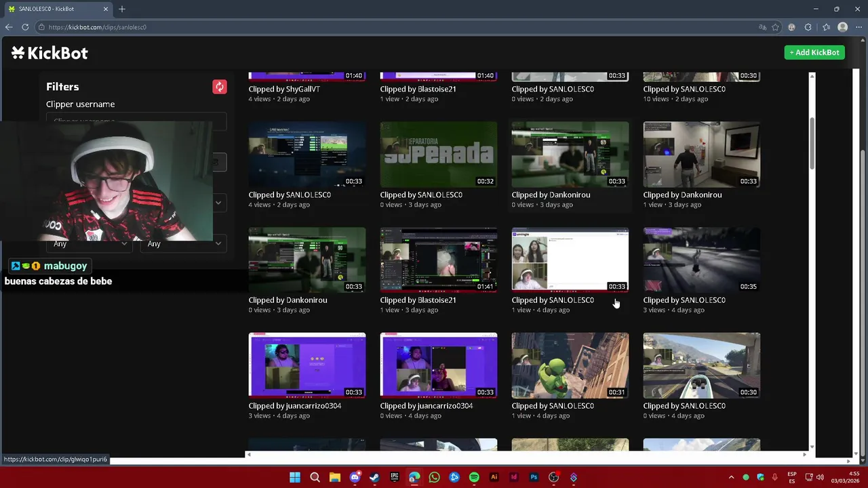Open the browser three-dot settings menu
Image resolution: width=868 pixels, height=488 pixels.
click(859, 27)
